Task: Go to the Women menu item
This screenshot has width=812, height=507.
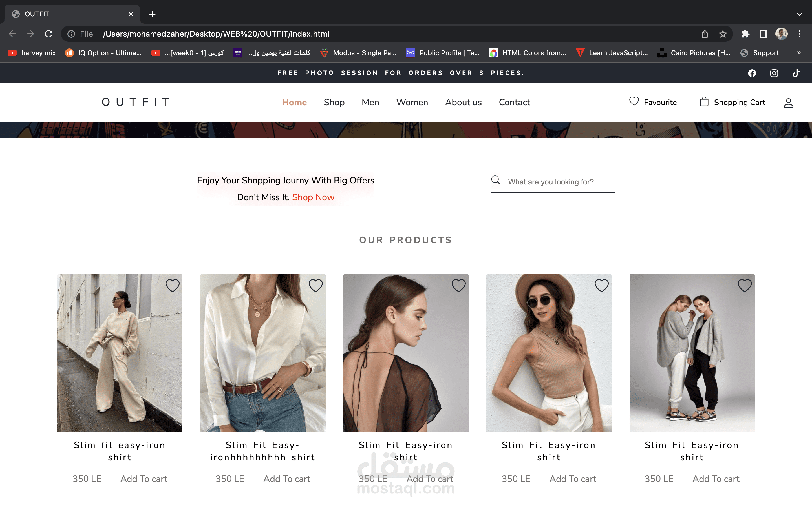Action: click(412, 102)
